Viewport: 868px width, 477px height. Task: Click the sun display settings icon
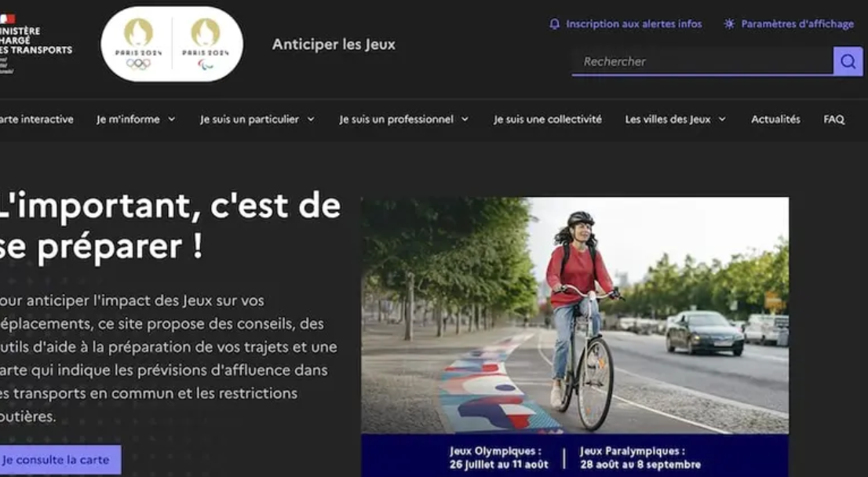(729, 24)
